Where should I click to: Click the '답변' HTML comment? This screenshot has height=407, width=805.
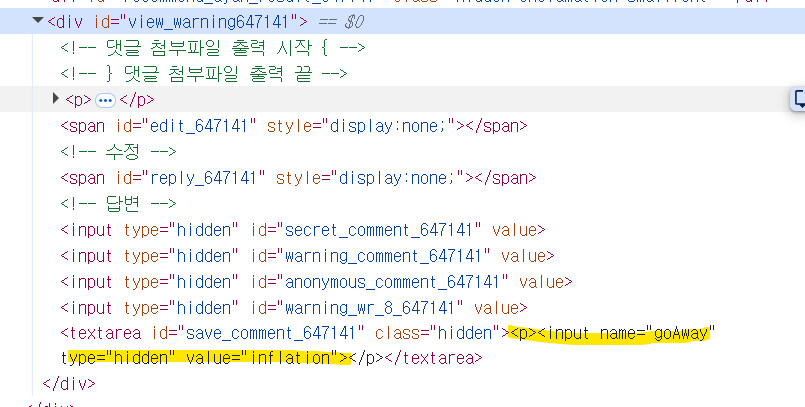pyautogui.click(x=118, y=204)
